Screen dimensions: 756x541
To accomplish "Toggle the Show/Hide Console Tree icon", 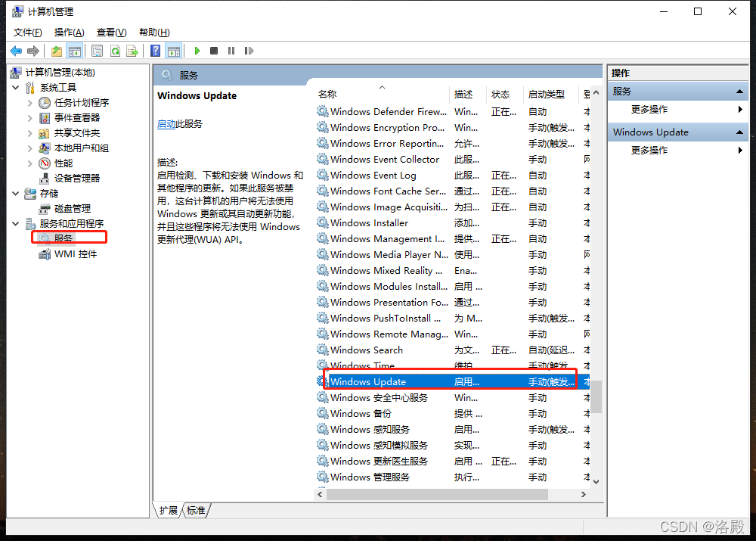I will click(x=74, y=51).
